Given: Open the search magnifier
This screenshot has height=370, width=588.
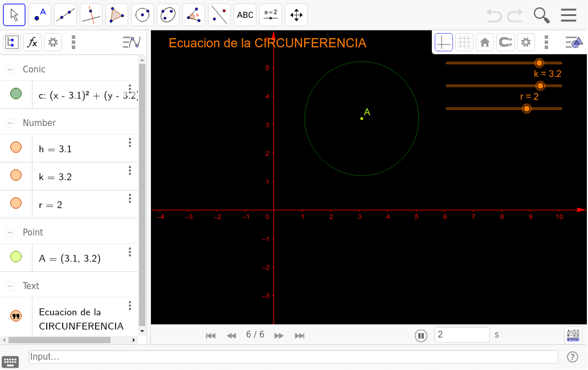Looking at the screenshot, I should coord(541,15).
